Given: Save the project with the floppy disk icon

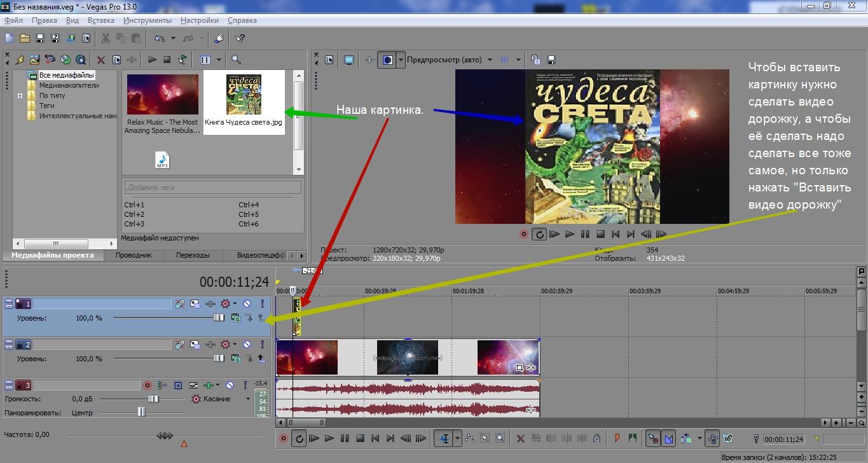Looking at the screenshot, I should point(39,38).
